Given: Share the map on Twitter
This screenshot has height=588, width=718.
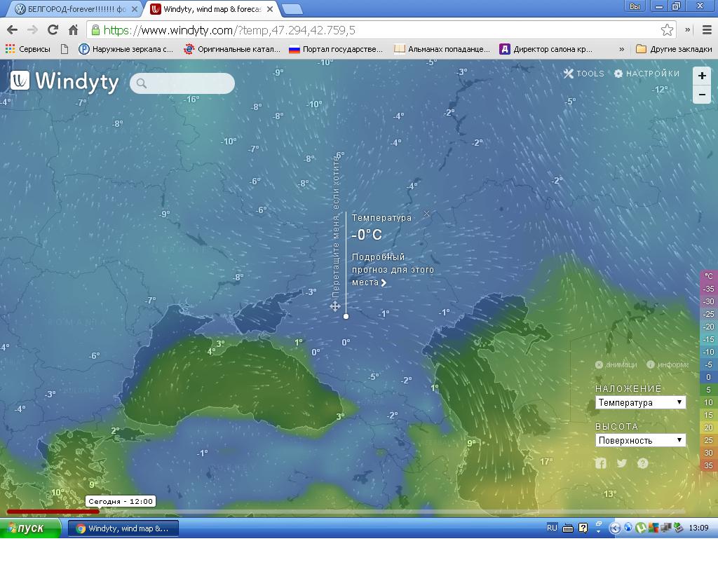Looking at the screenshot, I should [622, 463].
